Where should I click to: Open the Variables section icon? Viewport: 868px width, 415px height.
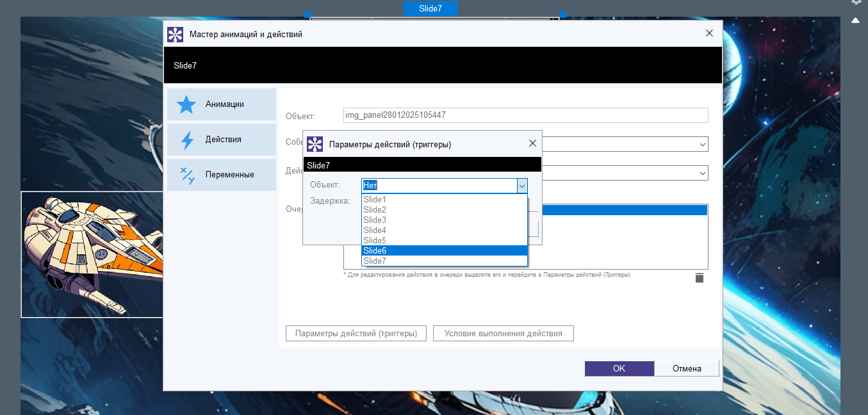coord(187,175)
